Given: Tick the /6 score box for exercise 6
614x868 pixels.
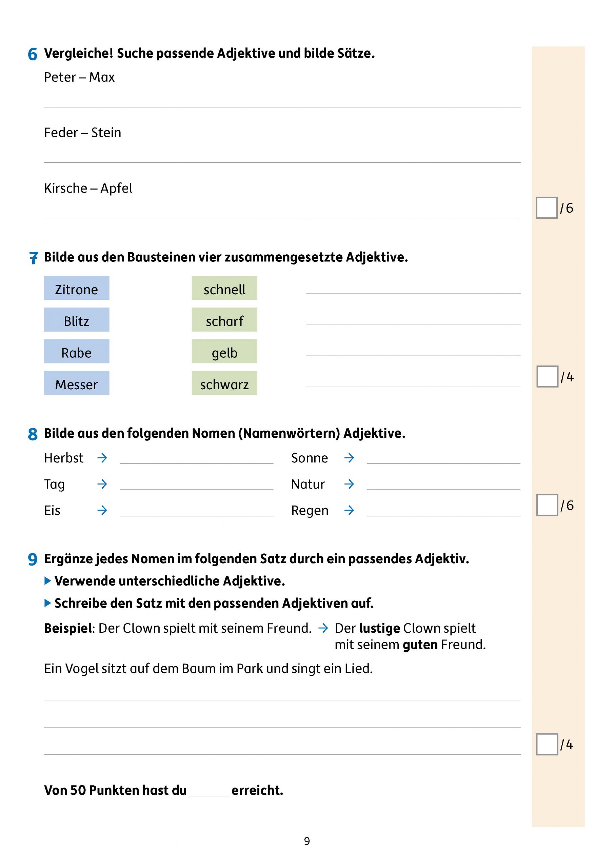Looking at the screenshot, I should 546,208.
